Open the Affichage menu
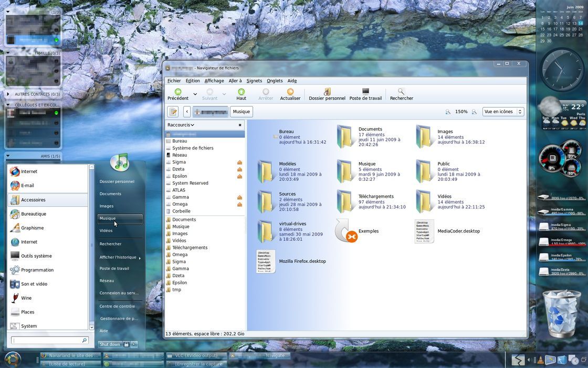The image size is (588, 368). [x=214, y=81]
